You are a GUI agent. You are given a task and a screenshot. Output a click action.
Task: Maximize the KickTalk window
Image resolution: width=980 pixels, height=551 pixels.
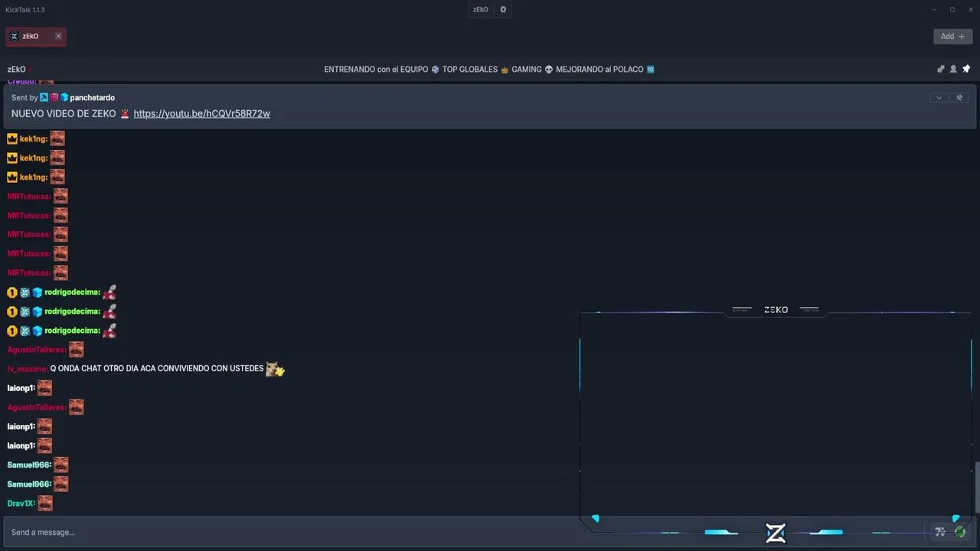tap(952, 10)
